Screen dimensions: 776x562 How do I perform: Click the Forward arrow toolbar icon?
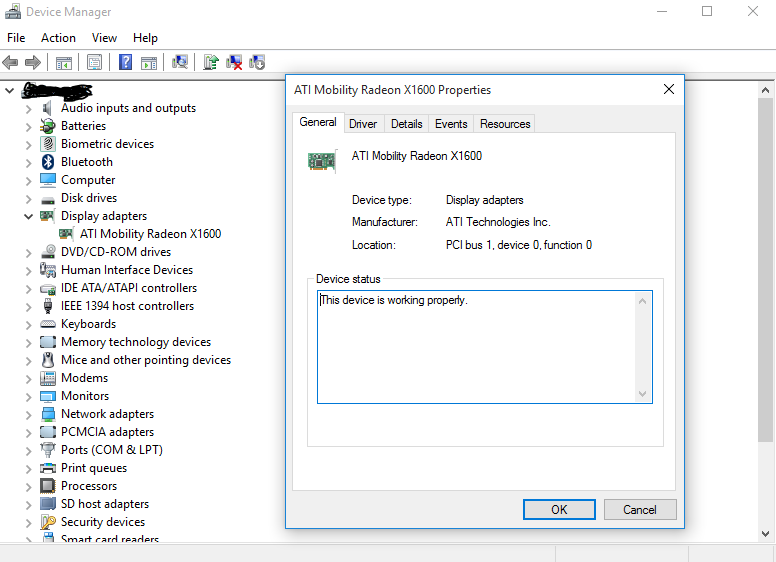[x=33, y=62]
